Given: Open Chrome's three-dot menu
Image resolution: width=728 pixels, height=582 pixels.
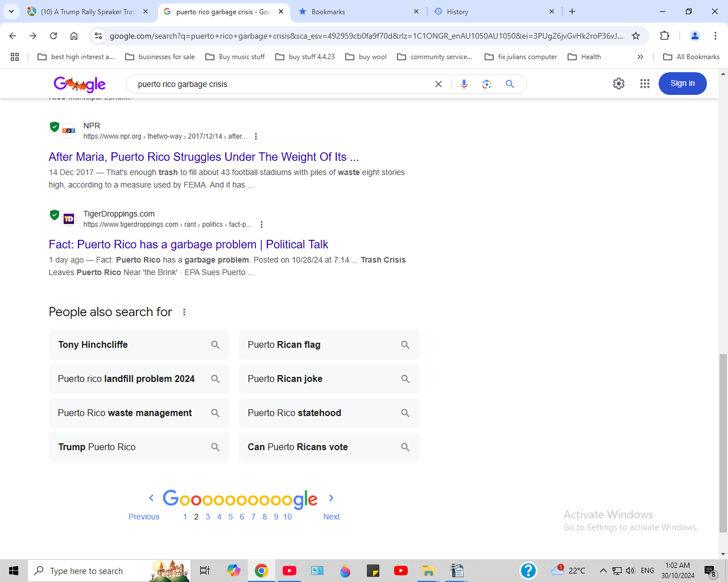Looking at the screenshot, I should coord(715,36).
